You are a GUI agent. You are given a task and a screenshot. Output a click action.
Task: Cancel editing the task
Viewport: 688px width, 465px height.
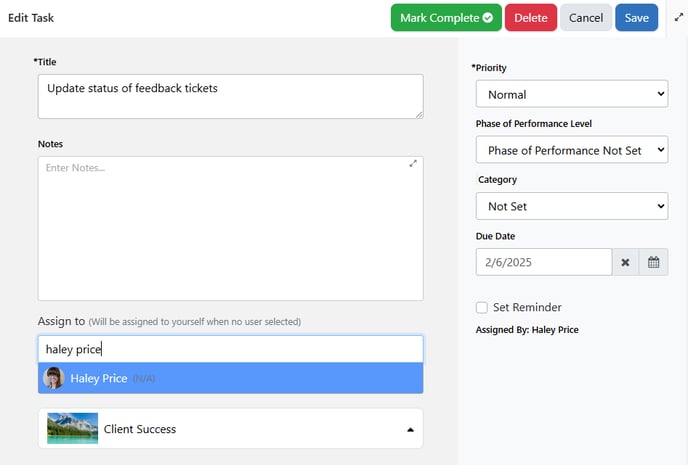[x=586, y=18]
